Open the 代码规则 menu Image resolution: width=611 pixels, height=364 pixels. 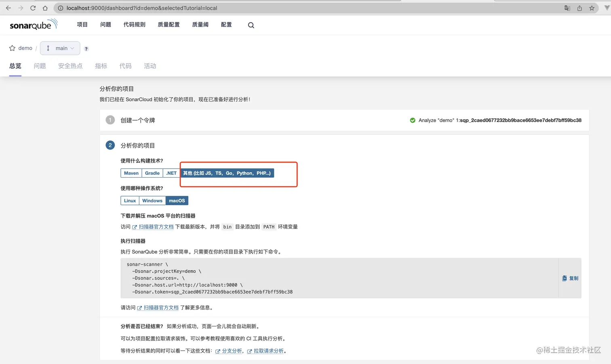tap(134, 25)
